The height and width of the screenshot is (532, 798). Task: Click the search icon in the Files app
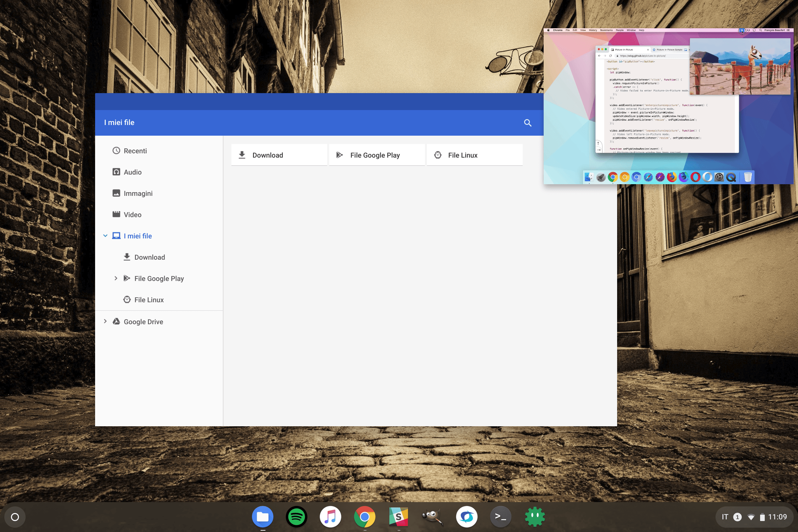tap(528, 122)
